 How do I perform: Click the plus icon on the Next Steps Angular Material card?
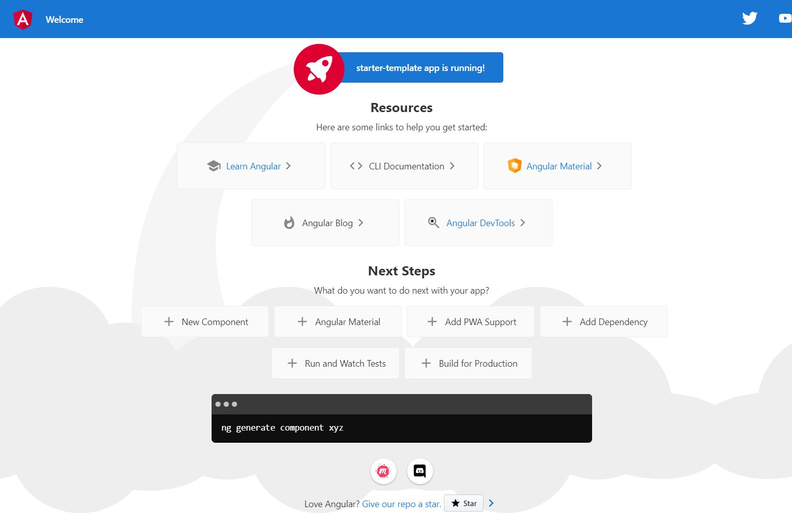(302, 322)
